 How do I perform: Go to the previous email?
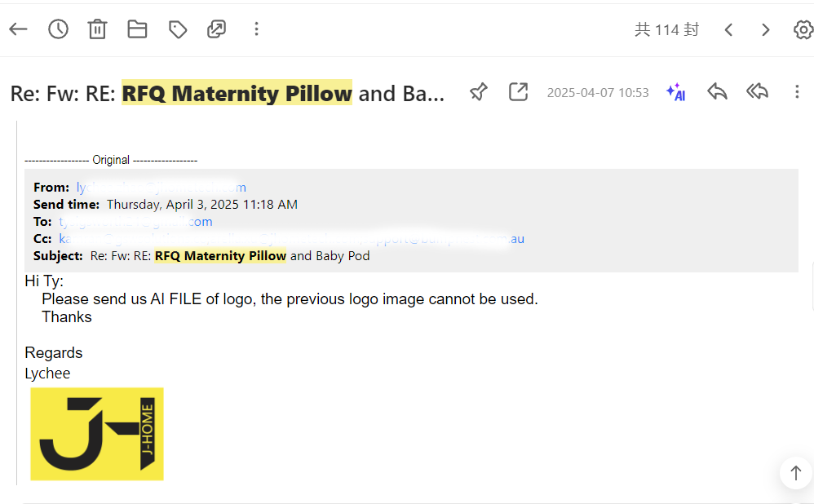[728, 30]
